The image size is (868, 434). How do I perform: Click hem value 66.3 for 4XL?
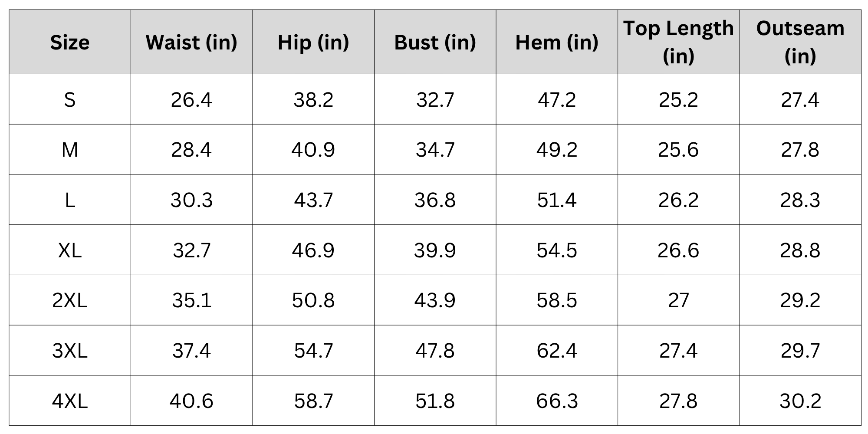tap(557, 401)
